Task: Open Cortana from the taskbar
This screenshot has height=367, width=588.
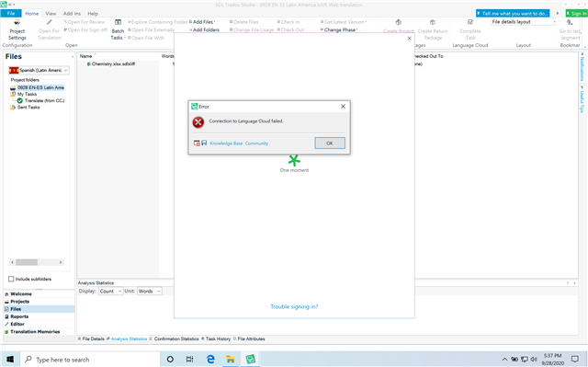Action: [x=170, y=359]
